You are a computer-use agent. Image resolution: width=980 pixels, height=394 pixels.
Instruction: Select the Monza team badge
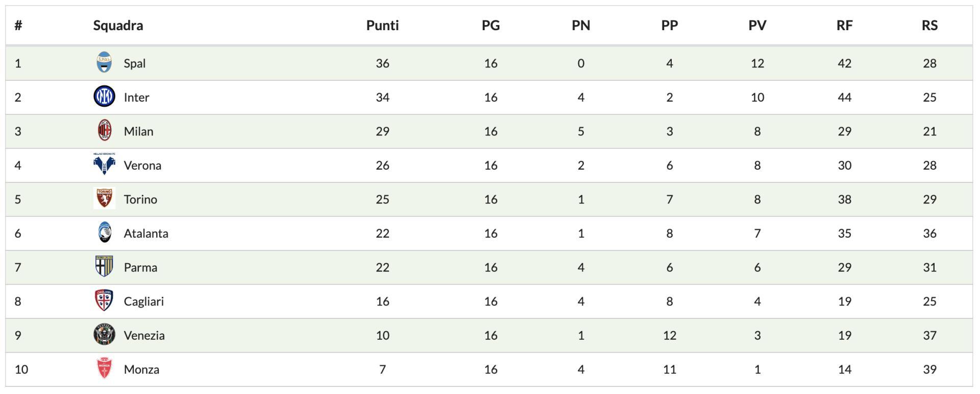tap(104, 368)
